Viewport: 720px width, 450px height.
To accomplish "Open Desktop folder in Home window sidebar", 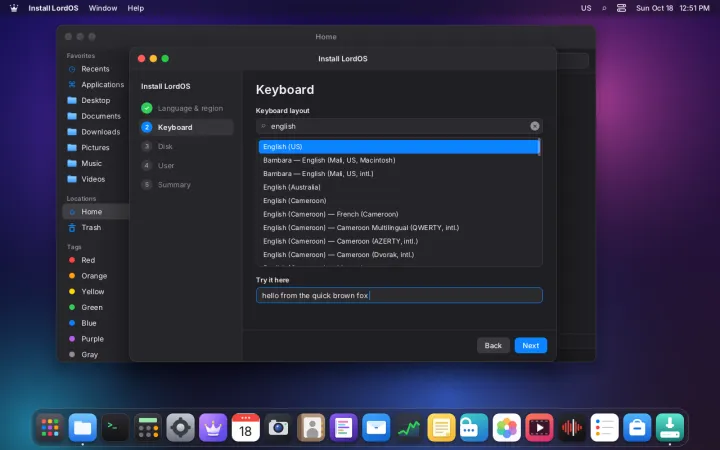I will [x=95, y=100].
